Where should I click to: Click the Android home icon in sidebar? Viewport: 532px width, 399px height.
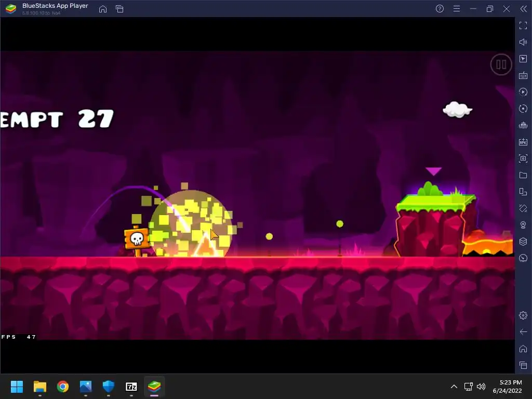(523, 349)
